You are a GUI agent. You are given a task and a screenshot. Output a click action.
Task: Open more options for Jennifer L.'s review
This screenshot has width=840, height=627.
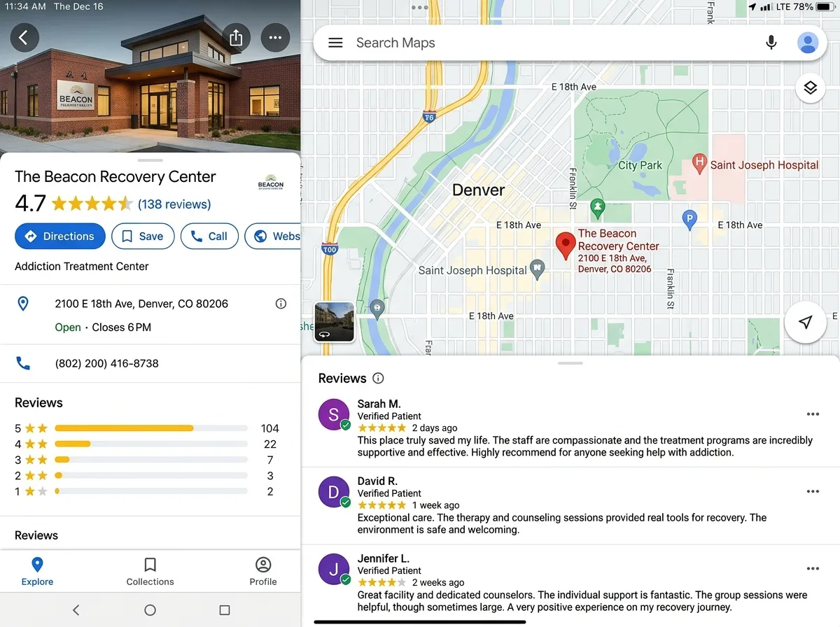[x=813, y=569]
